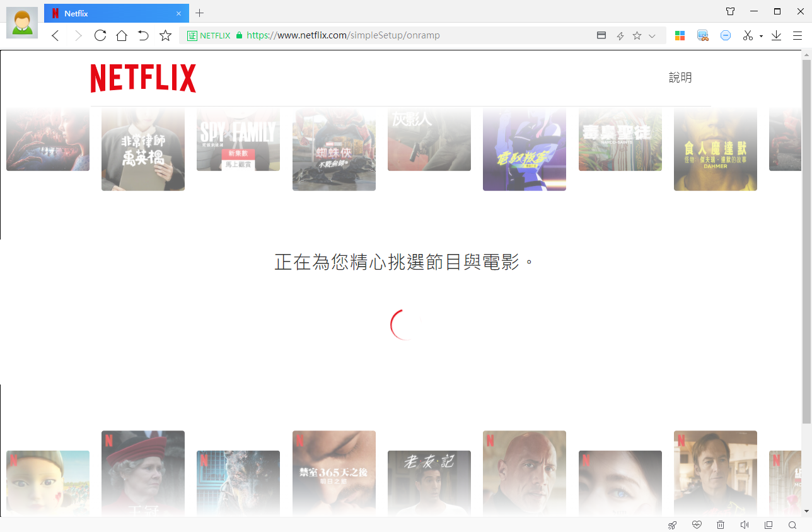The height and width of the screenshot is (532, 812).
Task: Open a new tab with plus button
Action: point(199,13)
